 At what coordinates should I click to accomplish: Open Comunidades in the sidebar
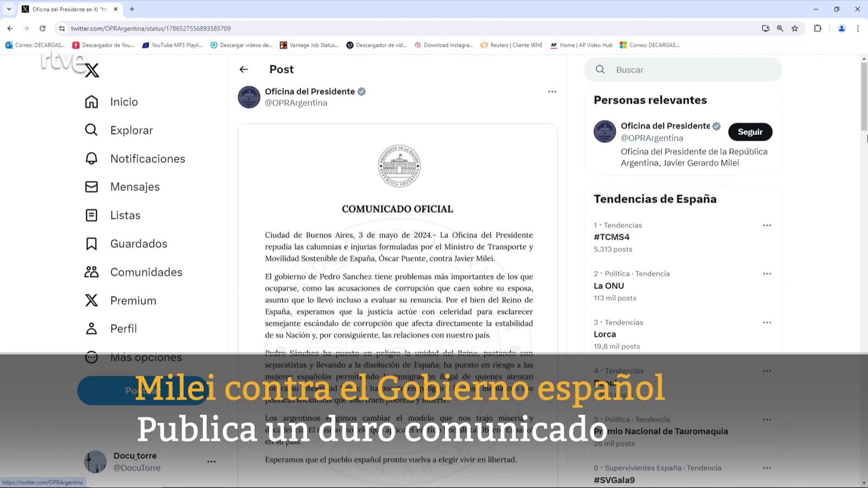(146, 272)
